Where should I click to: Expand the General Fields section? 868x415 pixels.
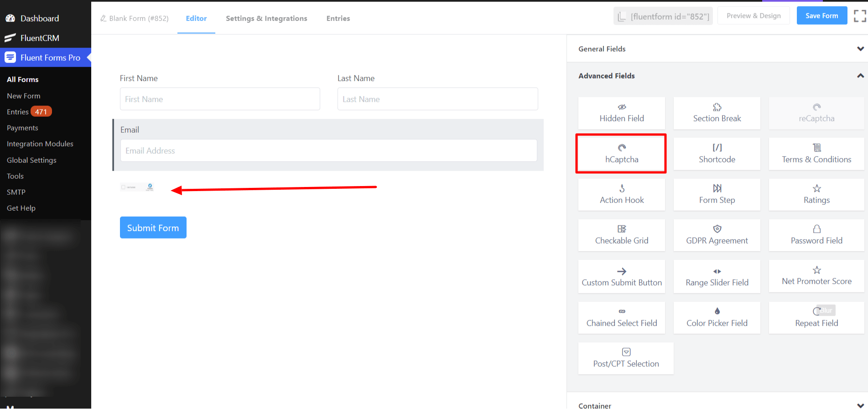pyautogui.click(x=717, y=49)
